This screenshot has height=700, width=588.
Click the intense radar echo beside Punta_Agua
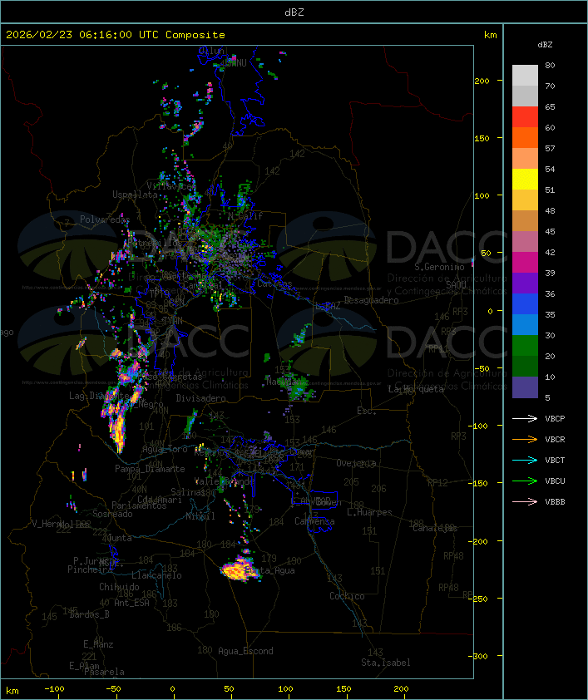click(x=240, y=569)
